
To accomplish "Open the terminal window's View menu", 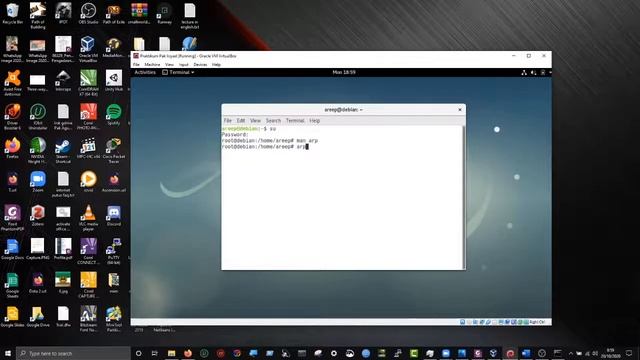I will (256, 121).
